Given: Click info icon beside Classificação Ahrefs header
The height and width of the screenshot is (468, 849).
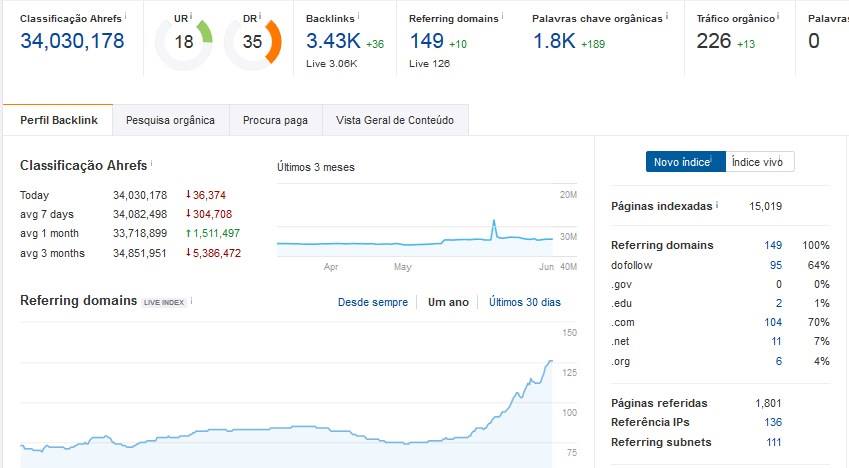Looking at the screenshot, I should tap(125, 16).
